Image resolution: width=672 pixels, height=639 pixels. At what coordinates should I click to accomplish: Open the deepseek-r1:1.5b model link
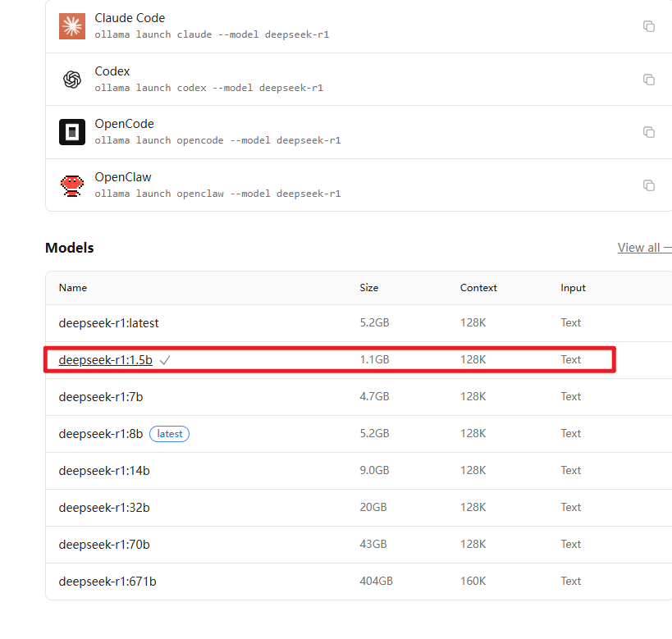tap(105, 360)
